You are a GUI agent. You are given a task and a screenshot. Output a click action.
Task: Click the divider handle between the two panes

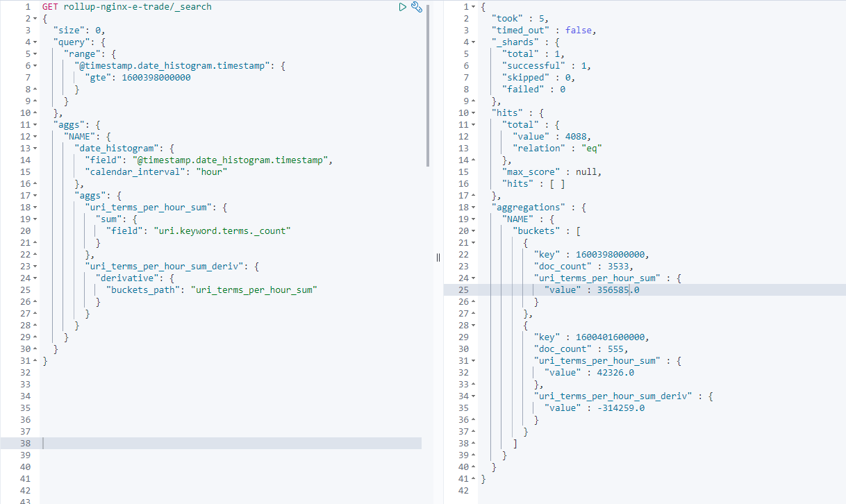click(x=438, y=258)
